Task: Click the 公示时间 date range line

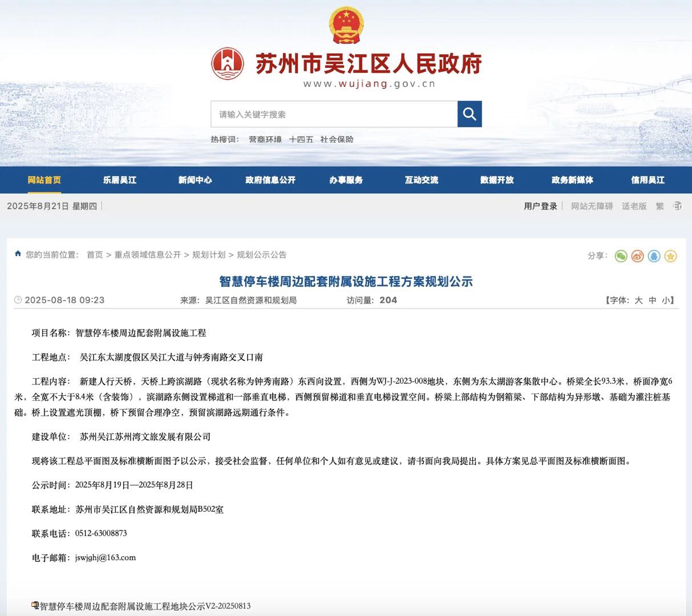Action: click(112, 485)
